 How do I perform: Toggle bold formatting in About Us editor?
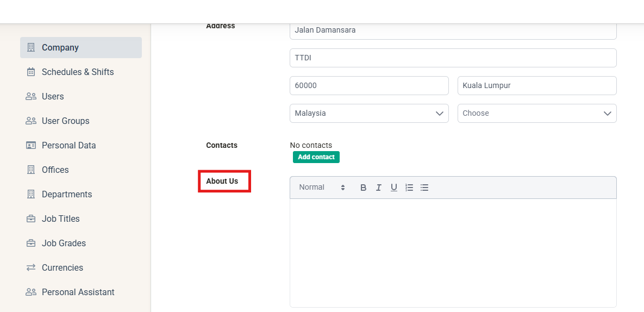tap(363, 188)
